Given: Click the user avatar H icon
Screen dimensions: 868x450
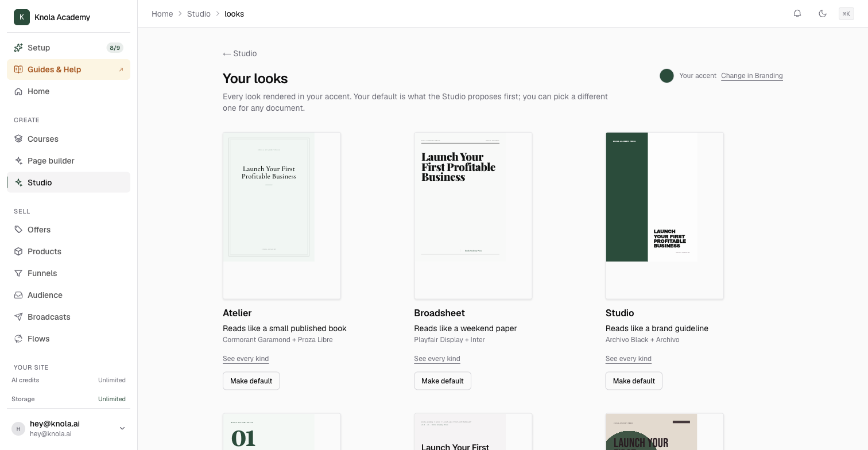Looking at the screenshot, I should 18,428.
